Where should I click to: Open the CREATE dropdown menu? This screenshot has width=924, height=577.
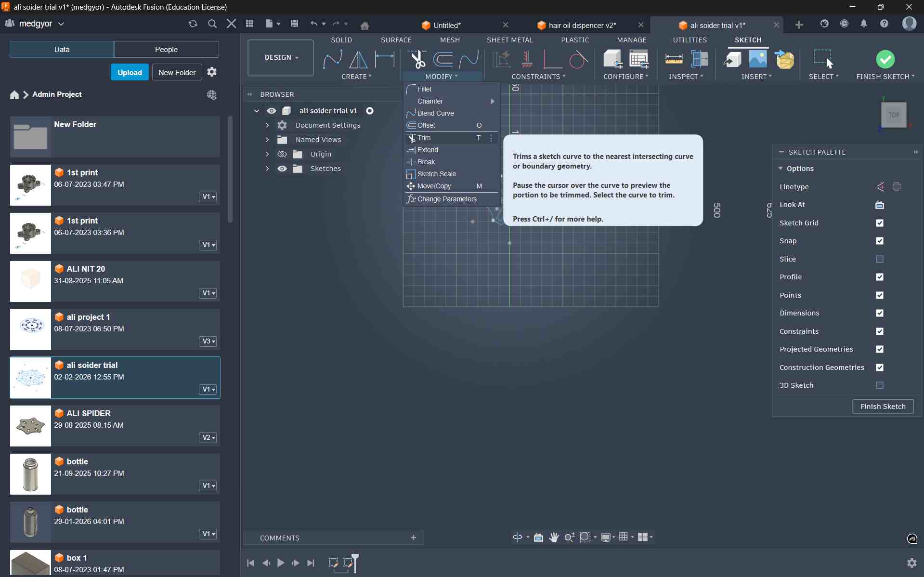(356, 77)
